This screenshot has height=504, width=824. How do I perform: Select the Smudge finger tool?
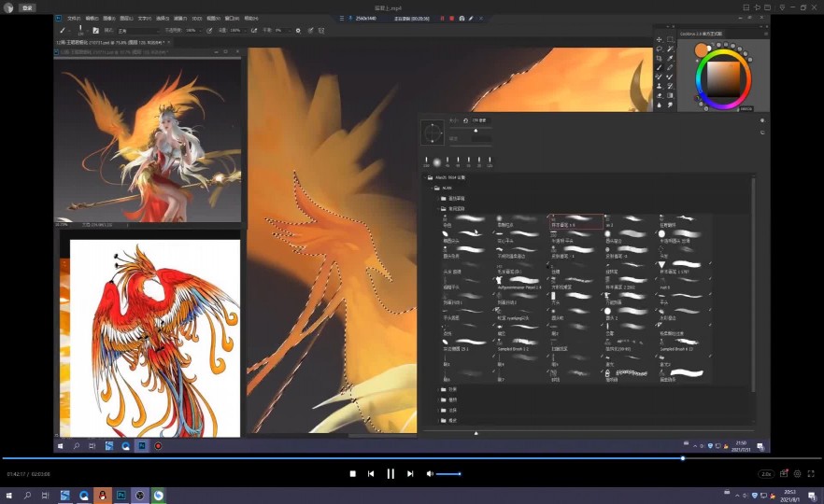[670, 105]
